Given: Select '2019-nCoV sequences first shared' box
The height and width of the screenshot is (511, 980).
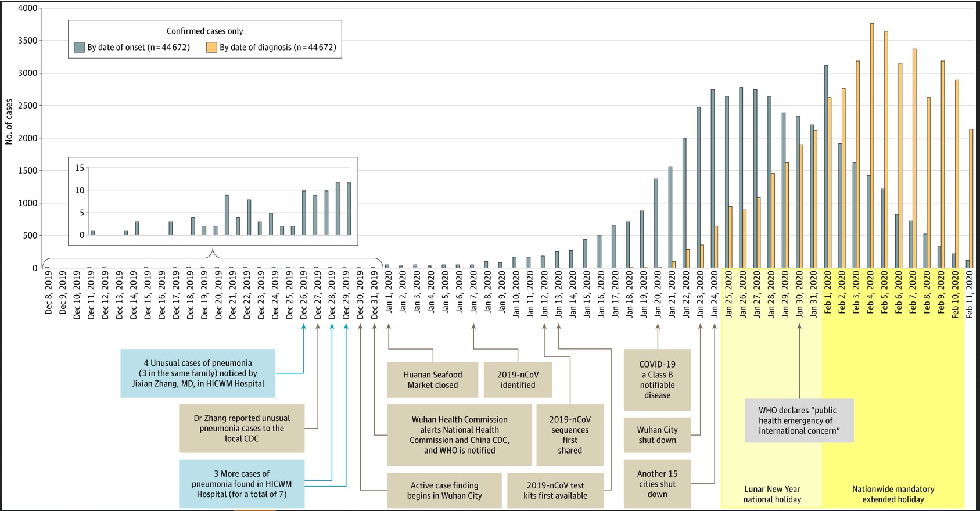Looking at the screenshot, I should tap(570, 434).
